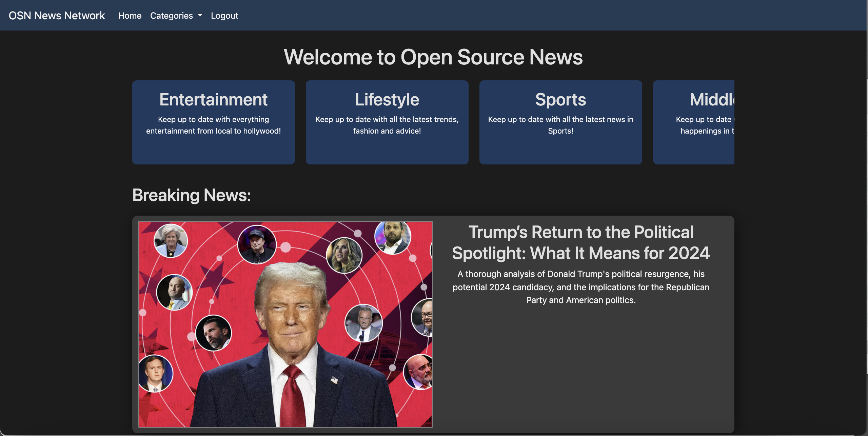Screen dimensions: 868x436
Task: Open the Sports category card title
Action: (x=560, y=100)
